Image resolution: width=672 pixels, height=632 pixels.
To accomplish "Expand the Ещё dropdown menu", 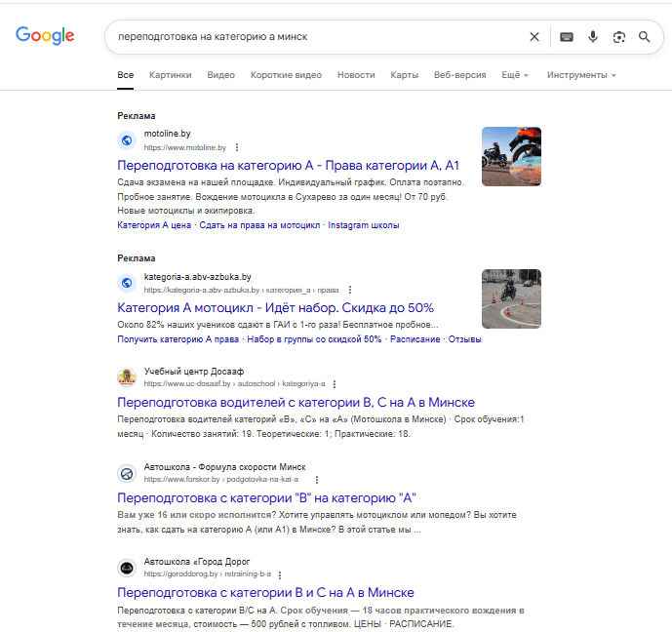I will pyautogui.click(x=515, y=75).
